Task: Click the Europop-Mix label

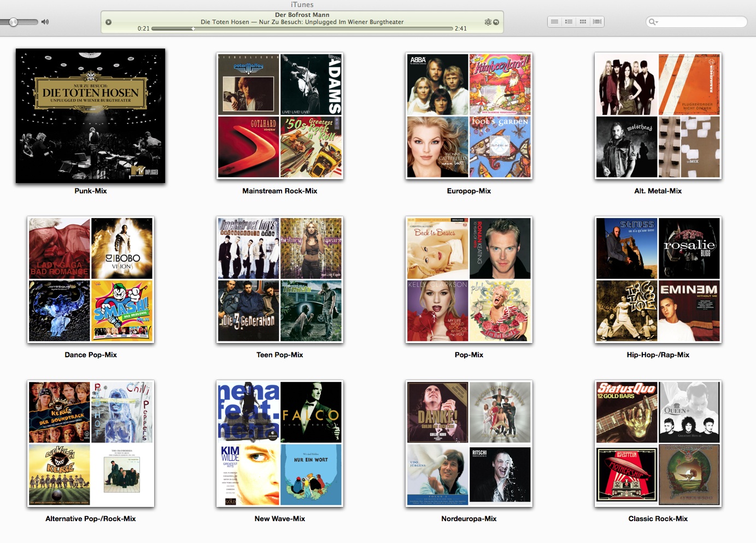Action: click(x=469, y=191)
